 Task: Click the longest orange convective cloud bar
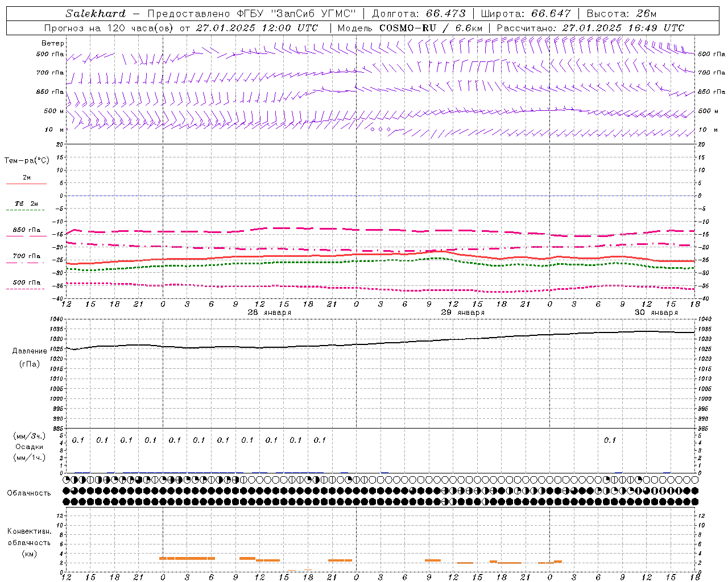click(x=187, y=559)
